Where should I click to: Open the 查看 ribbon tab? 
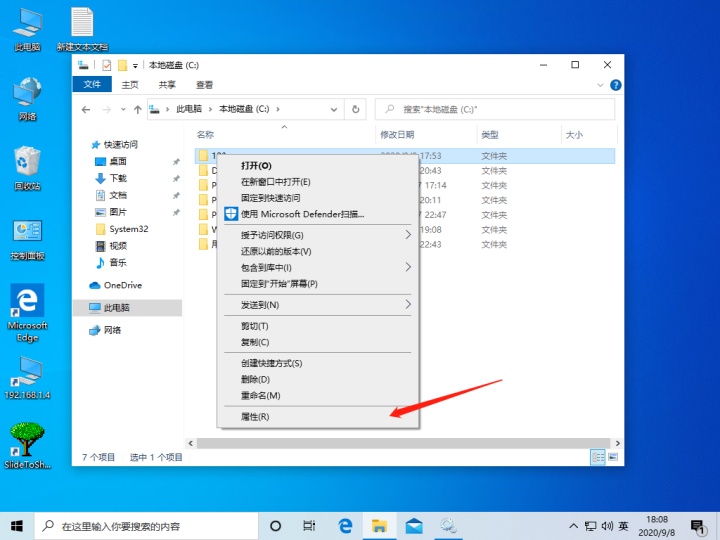(x=204, y=85)
